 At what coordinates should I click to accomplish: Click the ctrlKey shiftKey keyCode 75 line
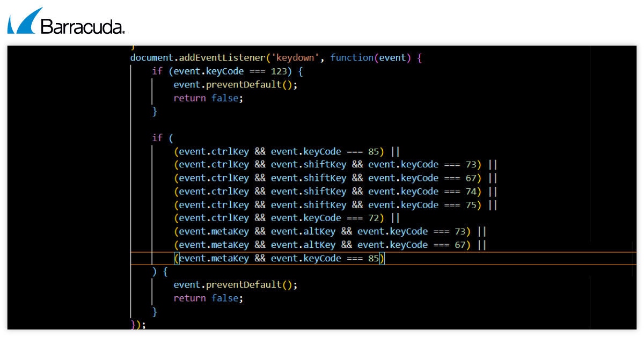[335, 205]
